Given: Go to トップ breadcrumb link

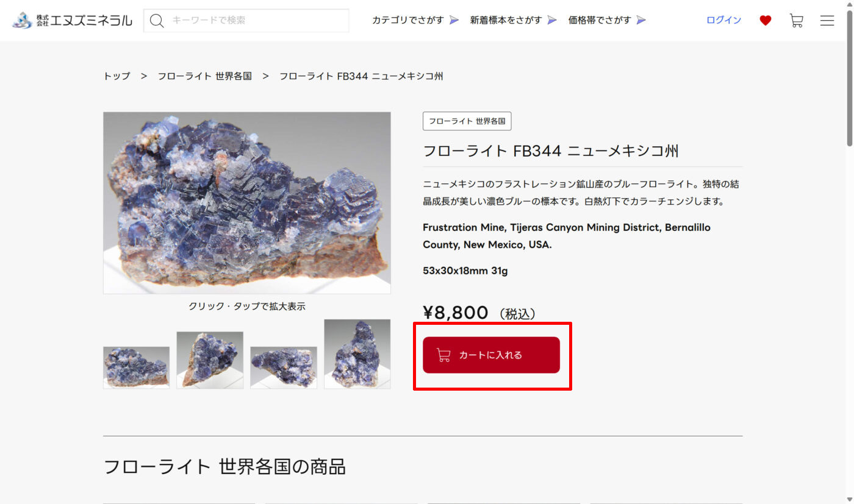Looking at the screenshot, I should point(117,76).
